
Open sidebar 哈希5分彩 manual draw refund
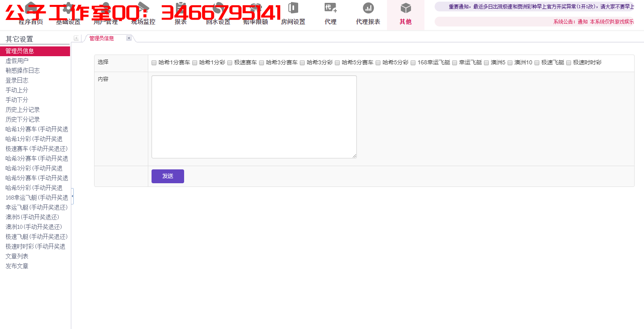pyautogui.click(x=34, y=188)
